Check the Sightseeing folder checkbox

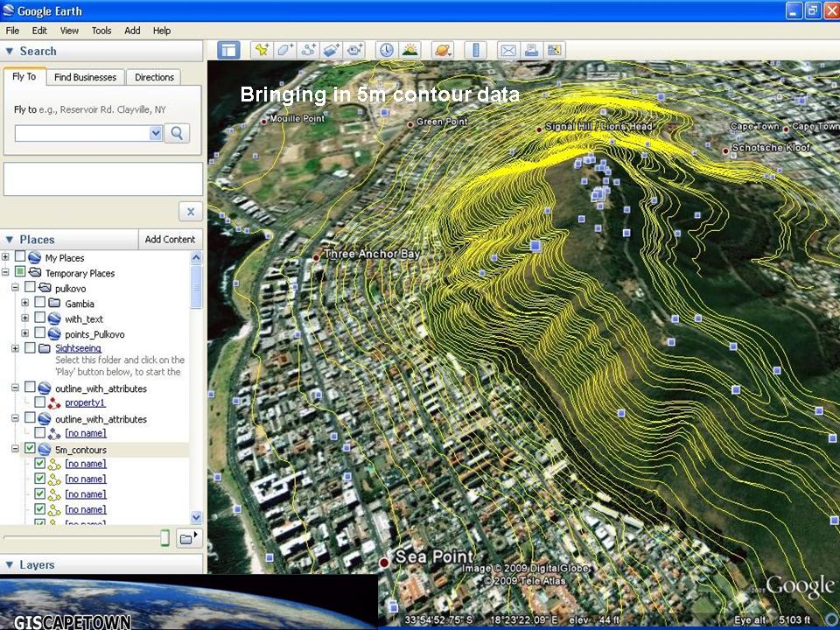click(30, 347)
